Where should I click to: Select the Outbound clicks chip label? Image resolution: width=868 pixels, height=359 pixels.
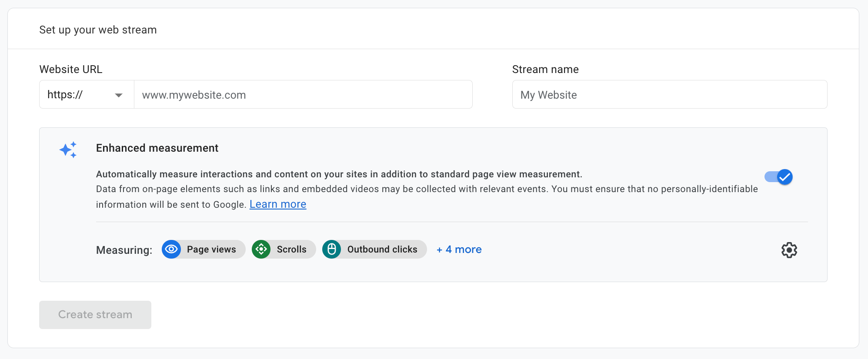[x=382, y=249]
